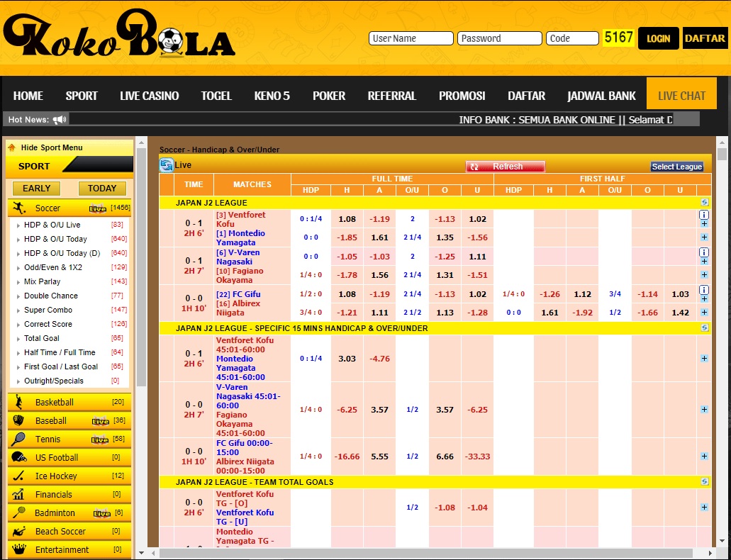Click the Tennis racket icon
Viewport: 731px width, 560px height.
[x=18, y=439]
